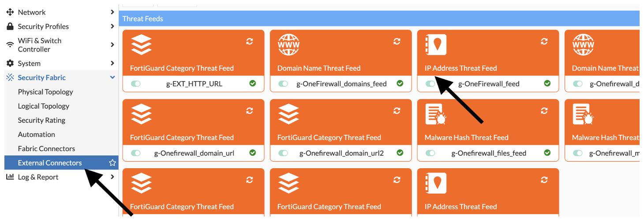Click the Threat Feeds section header bar
The height and width of the screenshot is (221, 644).
(x=379, y=18)
